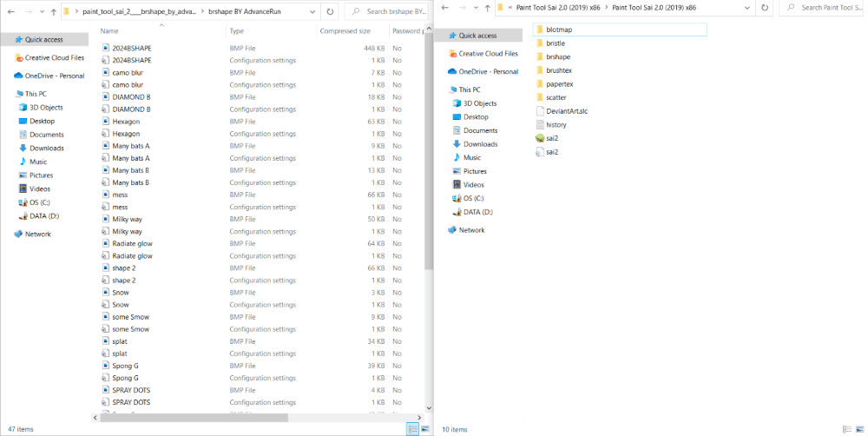Select the bristle folder icon
The image size is (868, 436).
click(540, 43)
